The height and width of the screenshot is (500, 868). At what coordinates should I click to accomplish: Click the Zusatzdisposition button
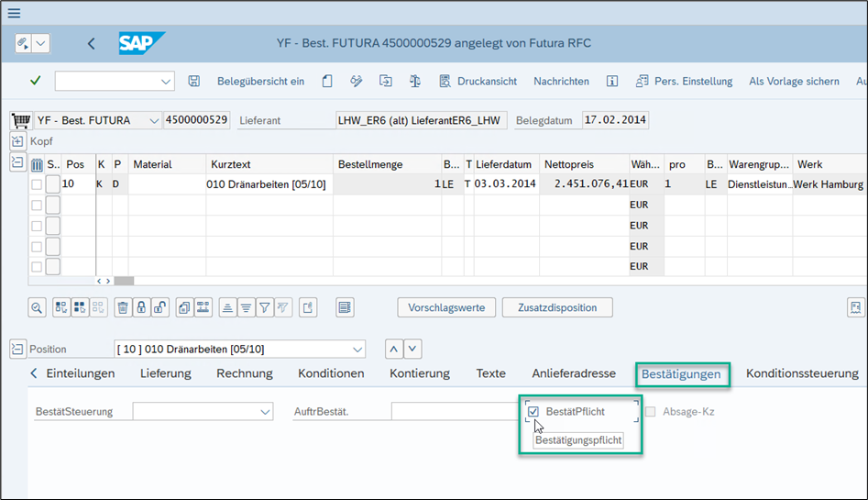click(556, 307)
